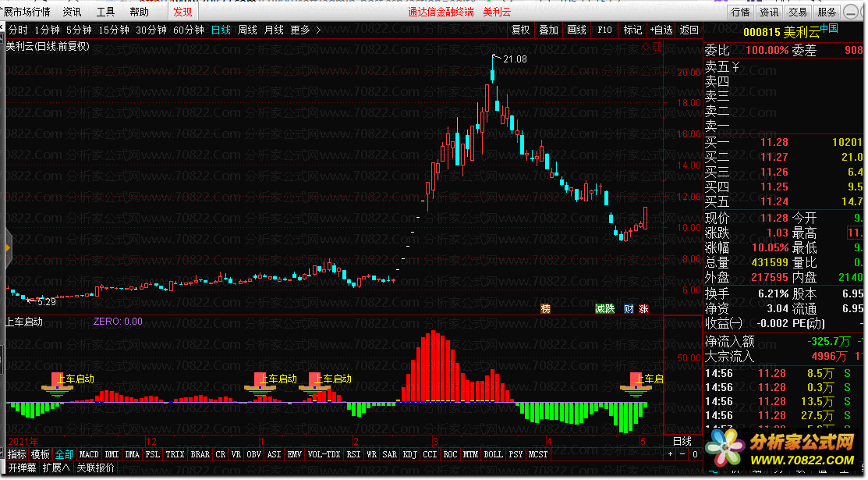Switch to the 月线 period
868x480 pixels.
click(x=274, y=30)
